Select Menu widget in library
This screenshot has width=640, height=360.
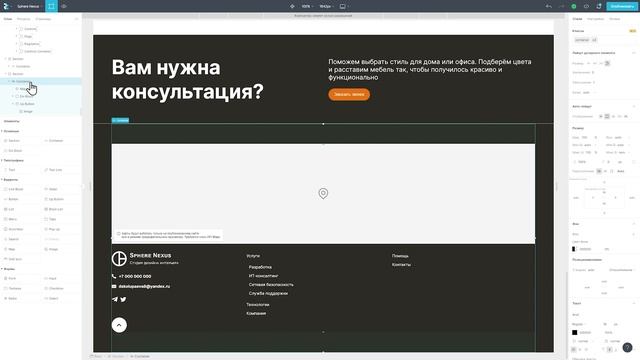click(x=12, y=219)
